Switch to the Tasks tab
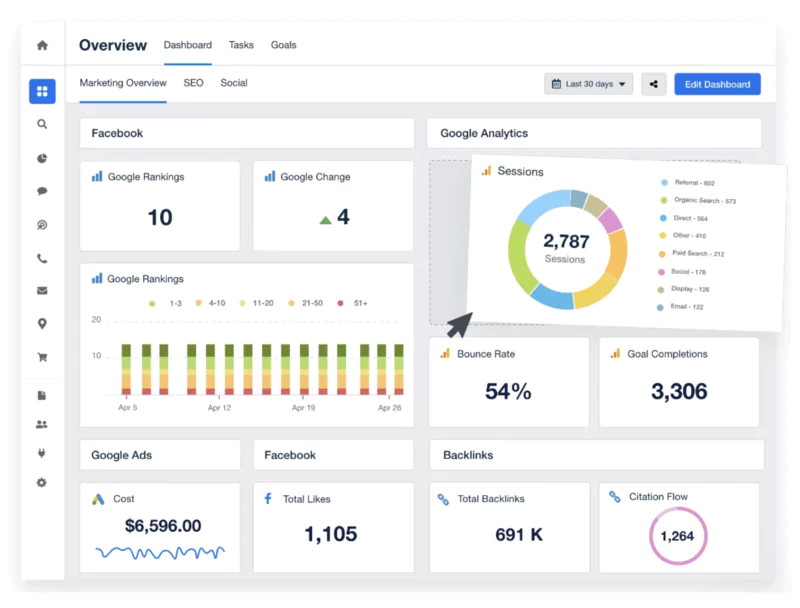 (x=241, y=45)
